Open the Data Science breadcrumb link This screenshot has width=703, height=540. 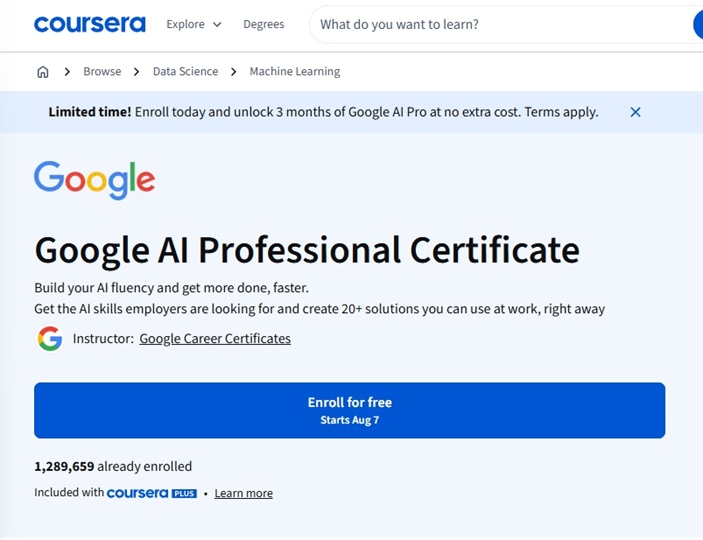[x=185, y=72]
